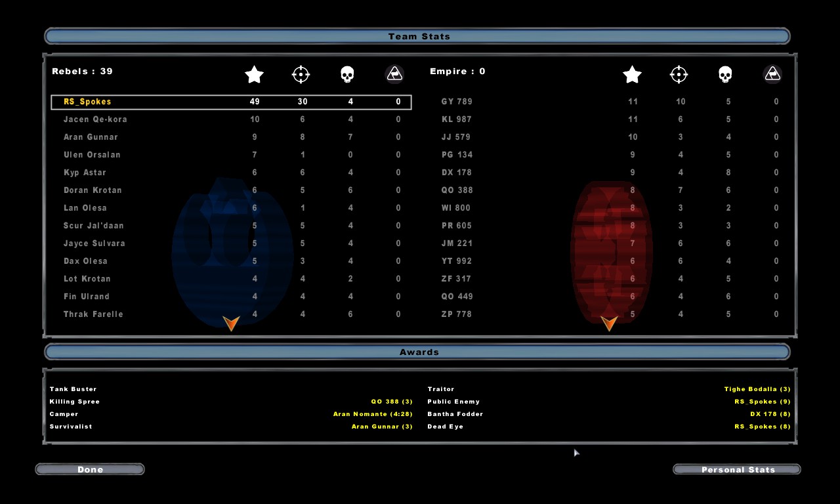Screen dimensions: 840x504
Task: Click the Empire skull deaths column icon
Action: [x=725, y=75]
